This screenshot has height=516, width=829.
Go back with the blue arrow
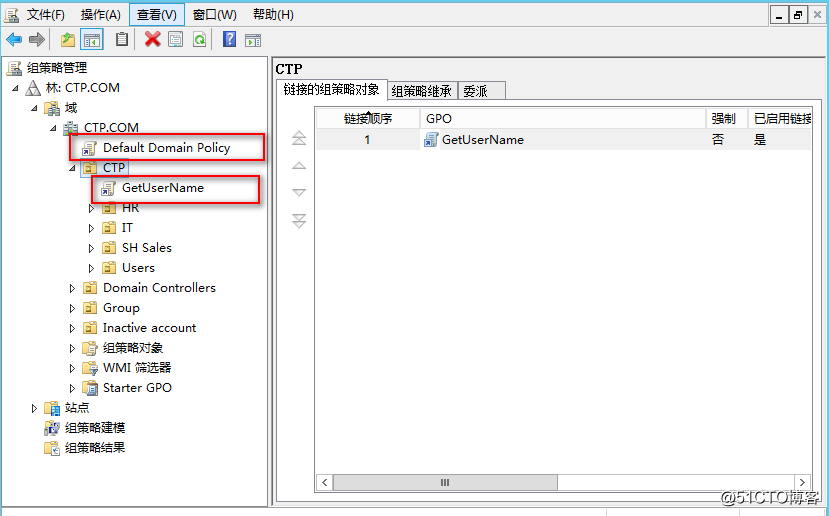[x=14, y=40]
